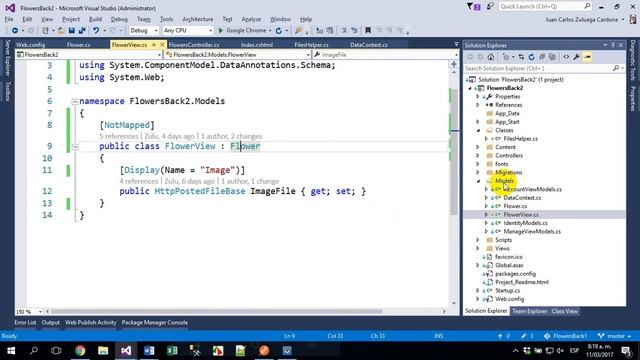Click the taskbar Task View icon
Screen dimensions: 640x360
56,350
